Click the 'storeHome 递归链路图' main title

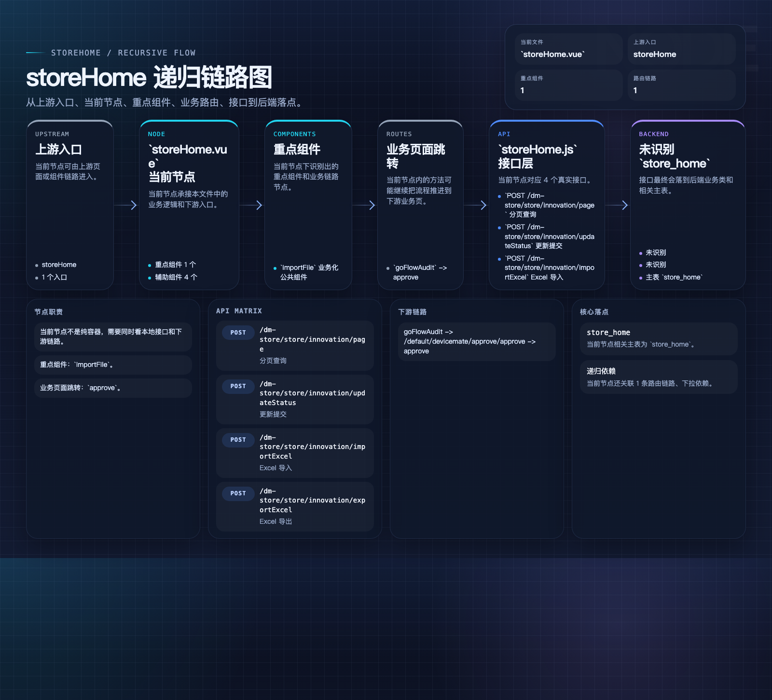point(149,77)
